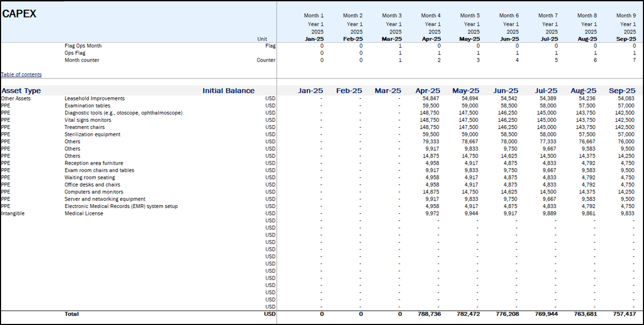The height and width of the screenshot is (325, 644).
Task: Select the Leasehold Improvements row label
Action: [95, 99]
